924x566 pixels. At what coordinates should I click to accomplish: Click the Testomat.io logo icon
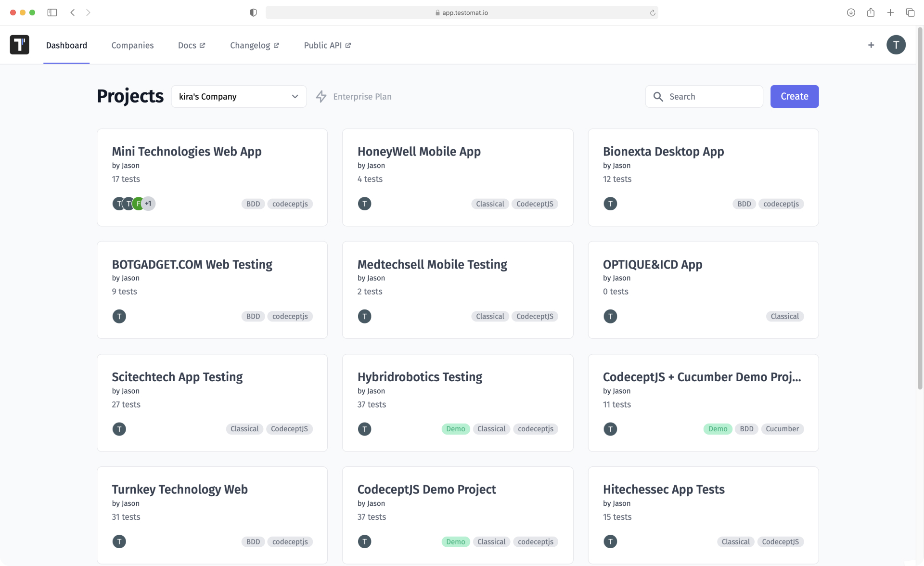[x=18, y=45]
